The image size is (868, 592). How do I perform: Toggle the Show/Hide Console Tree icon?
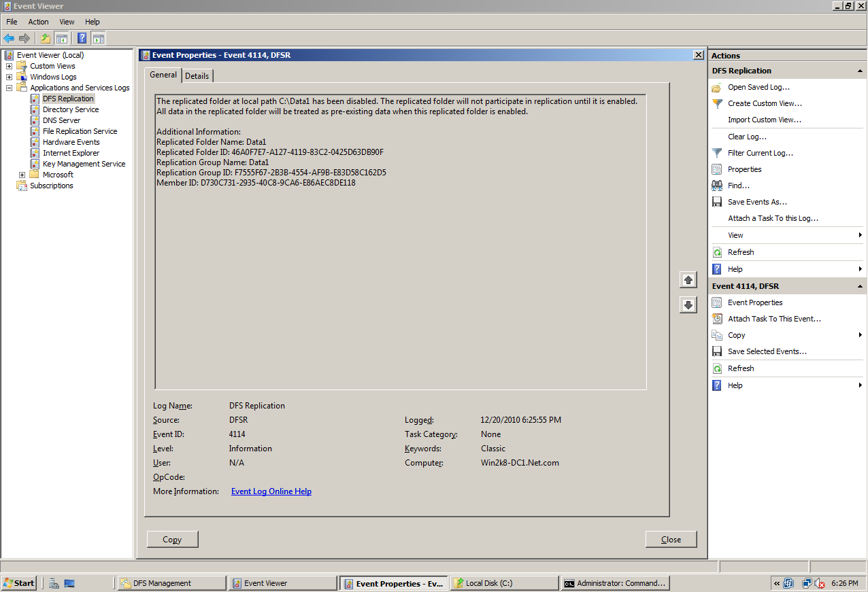[x=61, y=38]
